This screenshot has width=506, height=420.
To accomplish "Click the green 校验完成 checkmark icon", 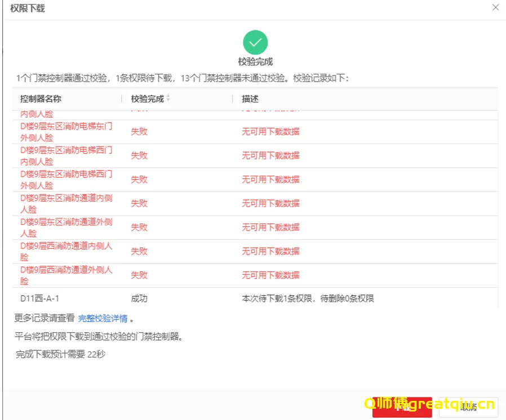I will click(x=255, y=43).
